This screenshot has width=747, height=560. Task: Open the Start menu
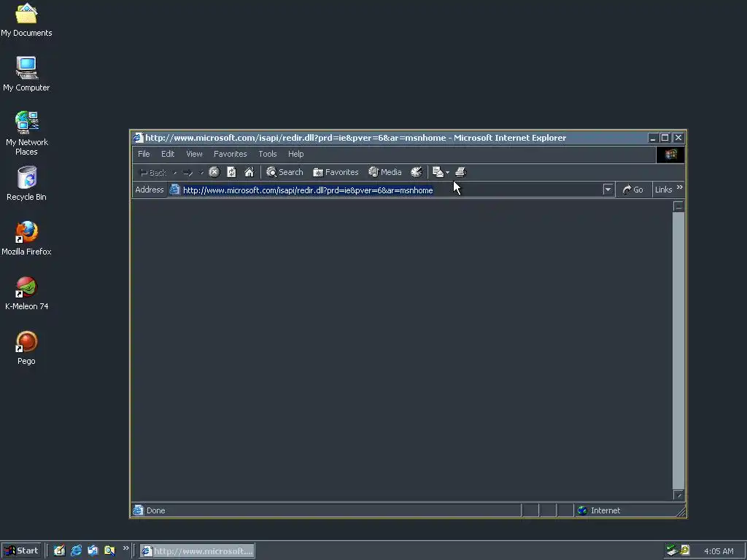(21, 551)
